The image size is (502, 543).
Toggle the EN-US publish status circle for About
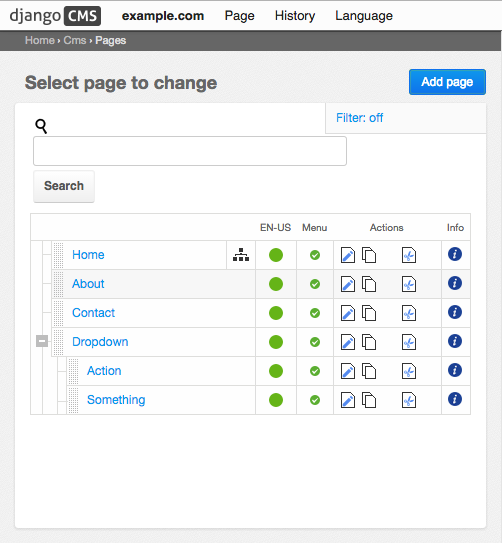coord(276,284)
